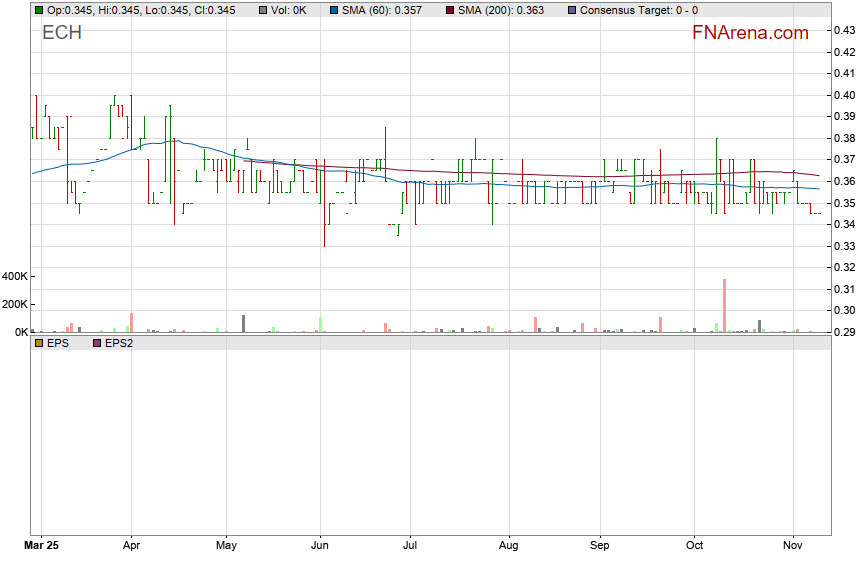Click the ECH ticker symbol label
This screenshot has width=859, height=566.
coord(62,33)
